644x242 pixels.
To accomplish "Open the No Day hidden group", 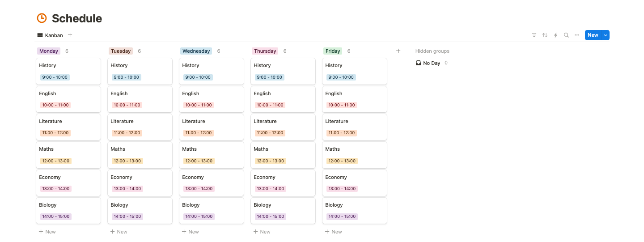I will (x=432, y=63).
